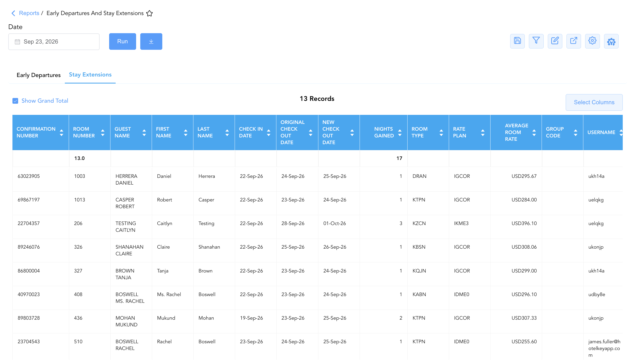Click the 01-Oct-26 new check out date
This screenshot has height=364, width=630.
tap(335, 223)
